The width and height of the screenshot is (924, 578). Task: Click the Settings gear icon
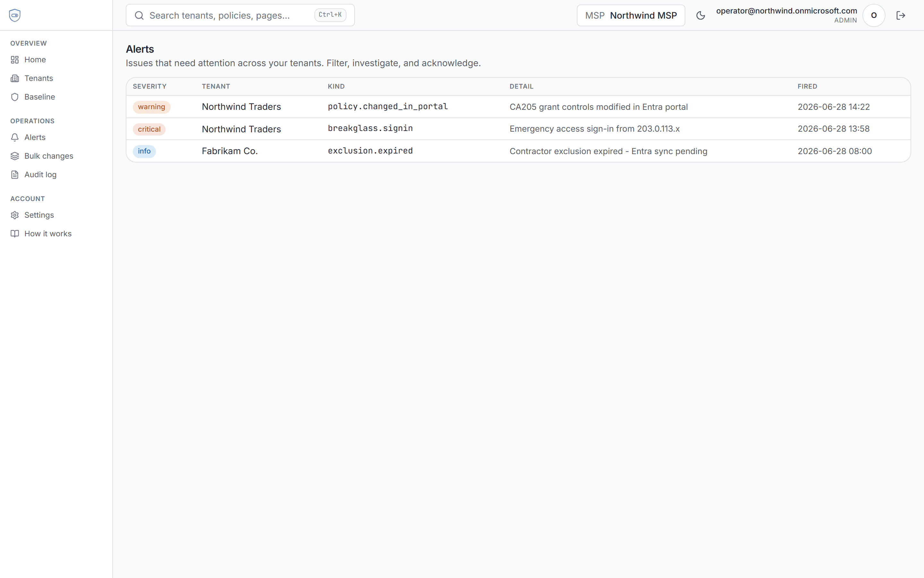point(14,215)
